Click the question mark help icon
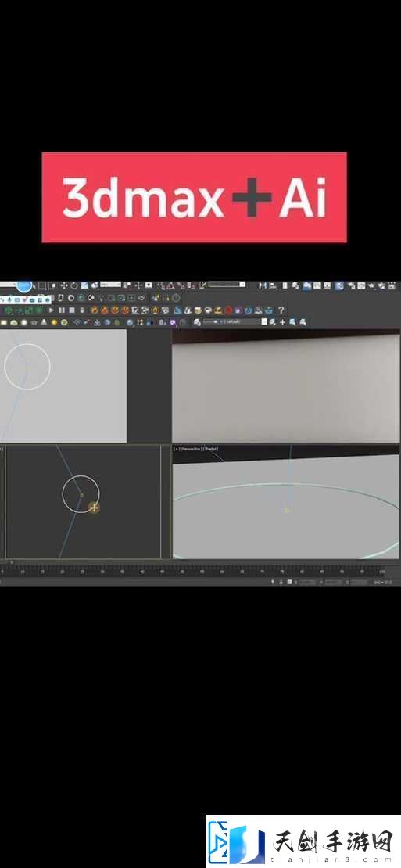 point(281,310)
